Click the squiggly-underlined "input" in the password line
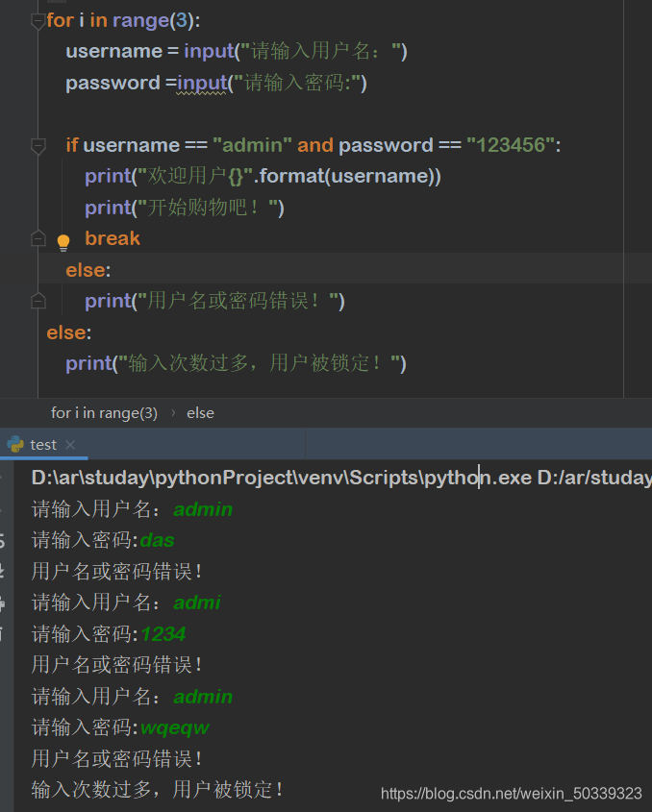The width and height of the screenshot is (652, 812). (x=202, y=84)
